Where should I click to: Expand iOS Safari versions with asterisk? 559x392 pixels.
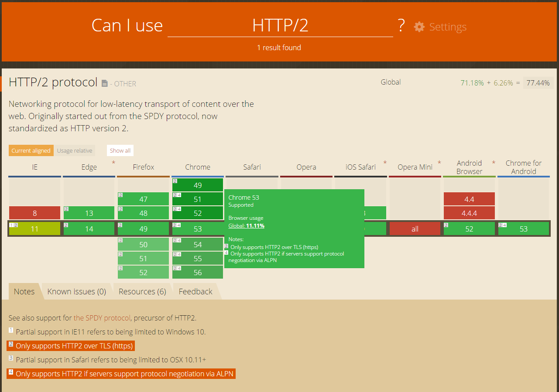384,162
